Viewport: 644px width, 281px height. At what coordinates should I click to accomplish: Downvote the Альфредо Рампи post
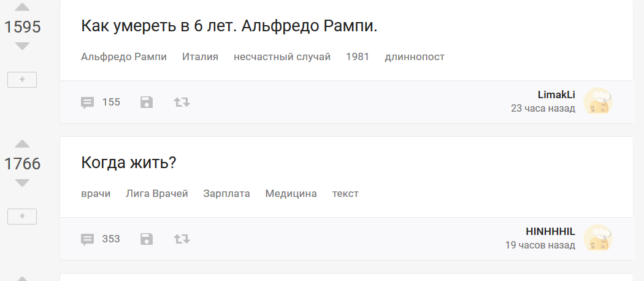[x=22, y=46]
